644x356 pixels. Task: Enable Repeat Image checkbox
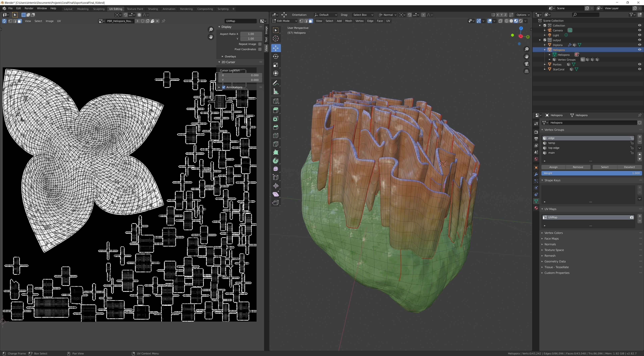260,44
